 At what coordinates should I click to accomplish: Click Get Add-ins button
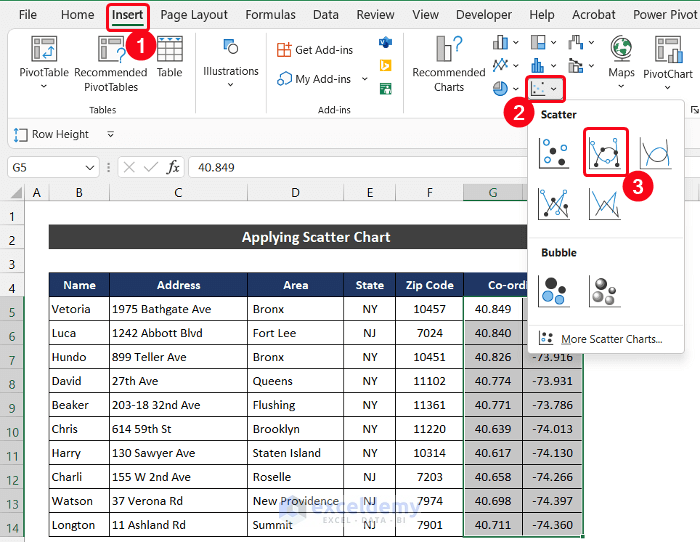pos(315,50)
